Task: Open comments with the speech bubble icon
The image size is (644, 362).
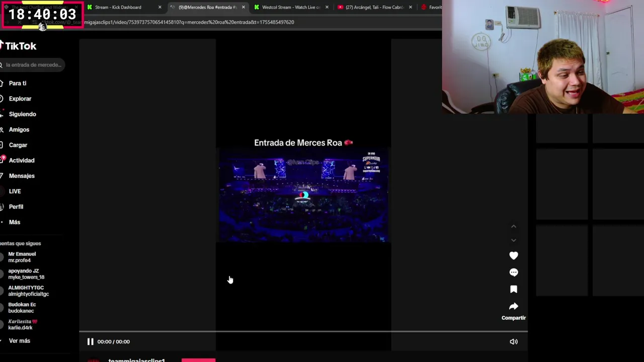Action: (x=513, y=273)
